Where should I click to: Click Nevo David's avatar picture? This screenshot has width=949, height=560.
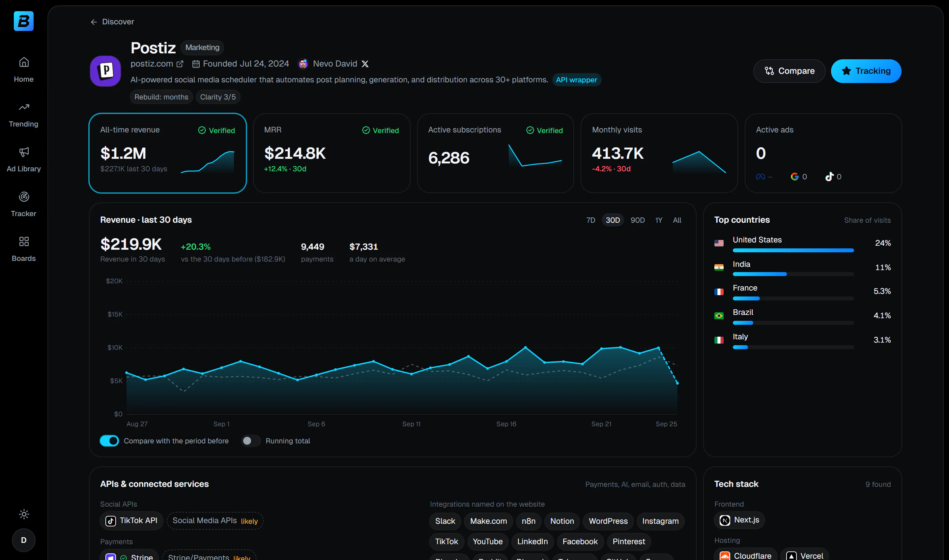pyautogui.click(x=303, y=64)
